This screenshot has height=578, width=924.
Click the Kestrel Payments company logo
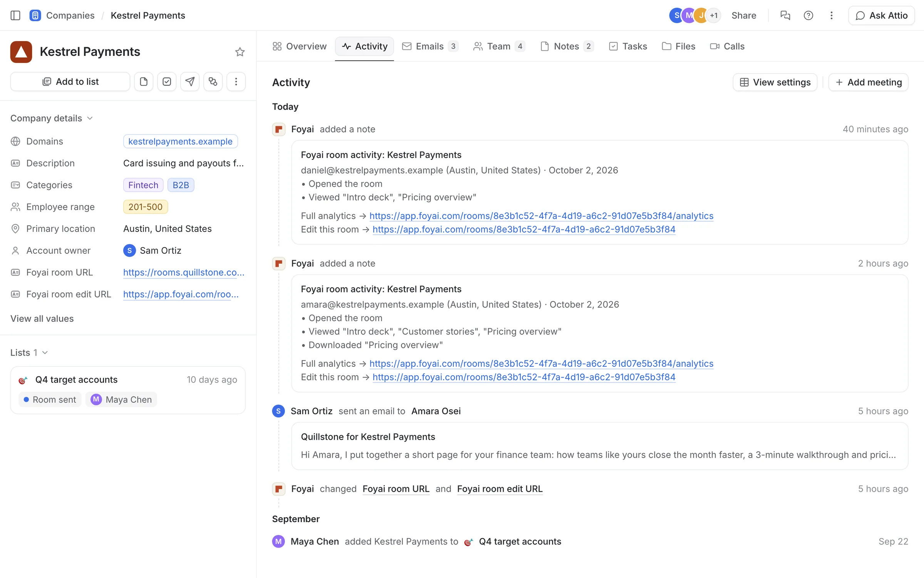21,52
